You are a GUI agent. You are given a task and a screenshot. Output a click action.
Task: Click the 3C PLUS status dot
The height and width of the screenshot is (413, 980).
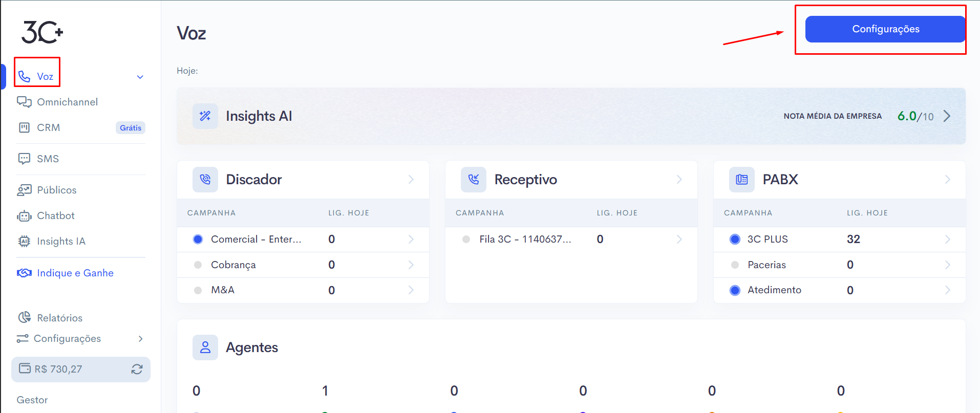point(735,239)
